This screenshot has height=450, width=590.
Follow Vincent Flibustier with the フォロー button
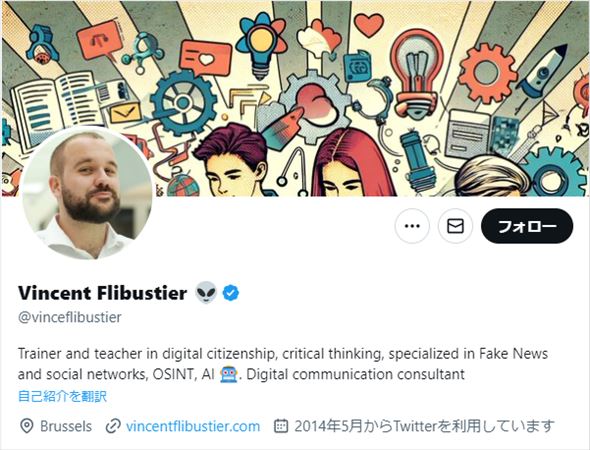(527, 226)
